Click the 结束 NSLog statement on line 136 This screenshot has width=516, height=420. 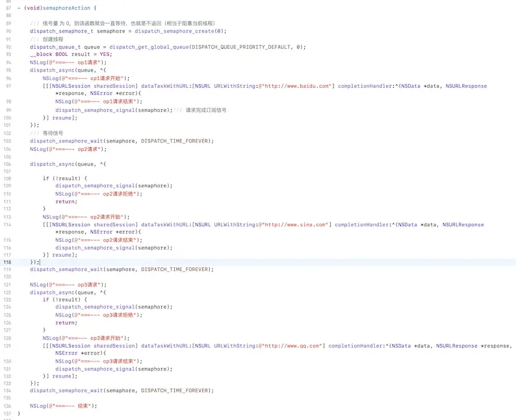pyautogui.click(x=63, y=406)
